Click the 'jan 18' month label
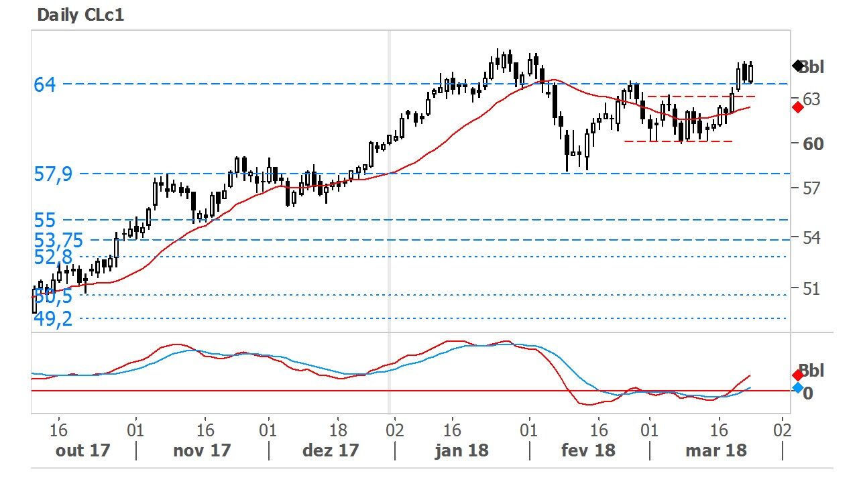 click(x=461, y=450)
